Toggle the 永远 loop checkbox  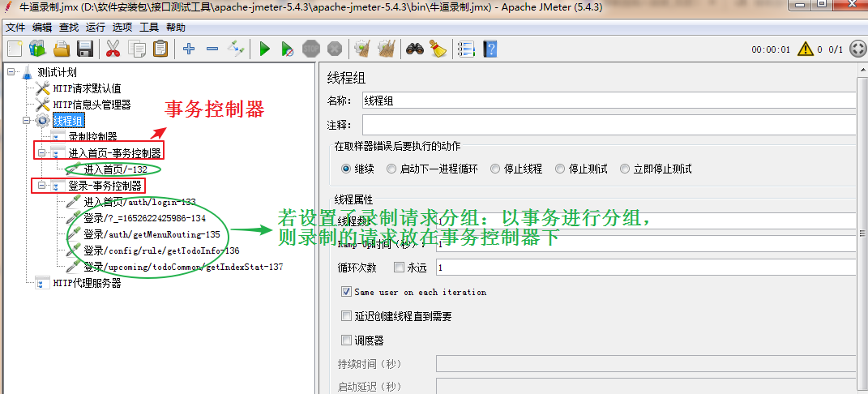click(x=399, y=268)
